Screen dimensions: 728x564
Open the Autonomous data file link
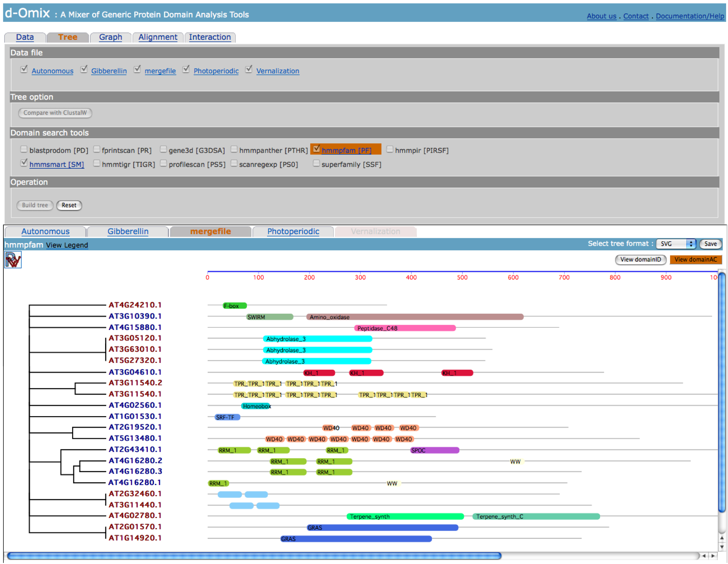pos(53,71)
